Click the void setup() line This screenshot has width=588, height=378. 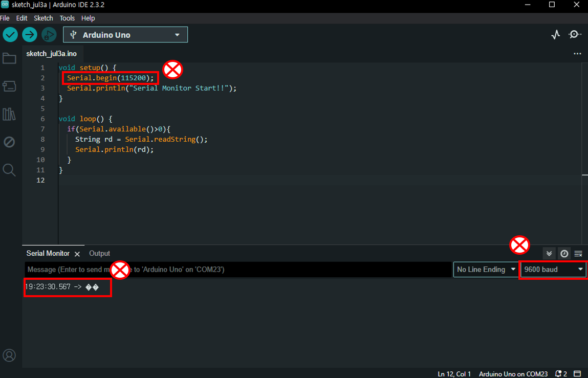click(88, 68)
